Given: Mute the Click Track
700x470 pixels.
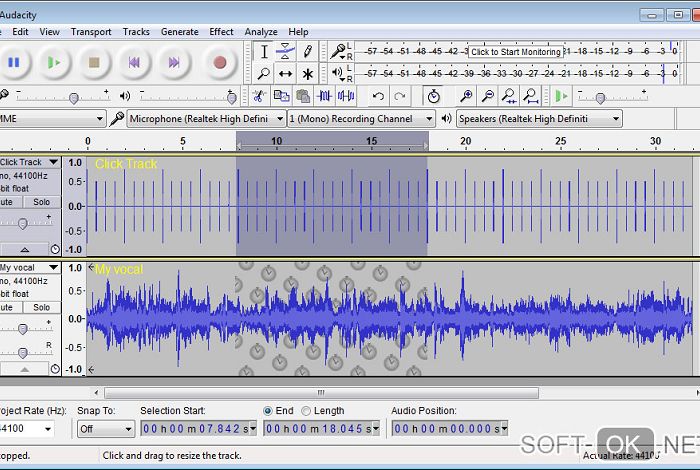Looking at the screenshot, I should [11, 202].
